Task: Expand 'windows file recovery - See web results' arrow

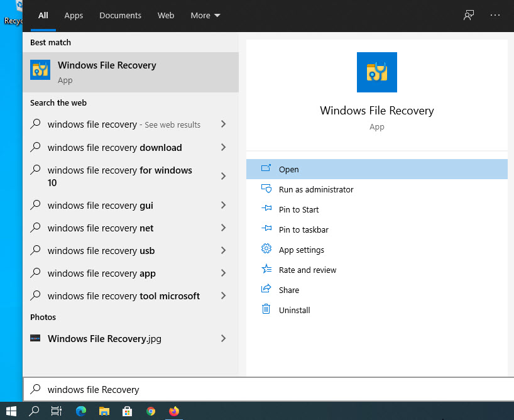Action: [x=223, y=124]
